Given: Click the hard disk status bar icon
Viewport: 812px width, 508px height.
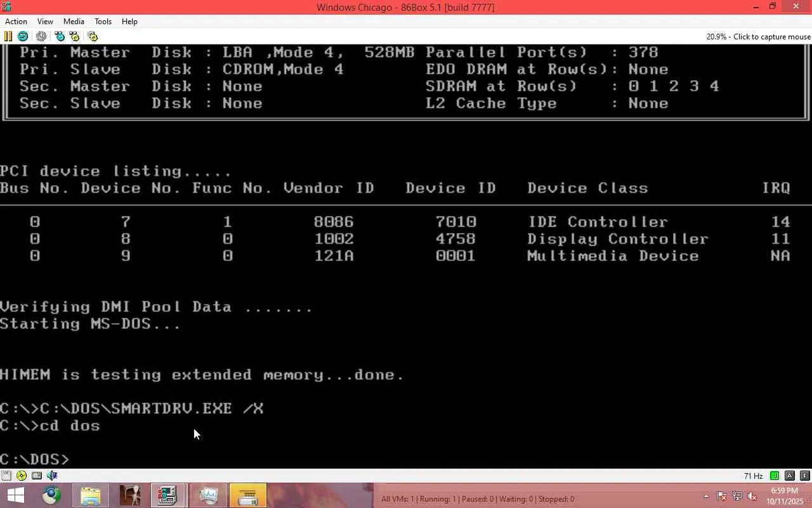Looking at the screenshot, I should (x=37, y=476).
